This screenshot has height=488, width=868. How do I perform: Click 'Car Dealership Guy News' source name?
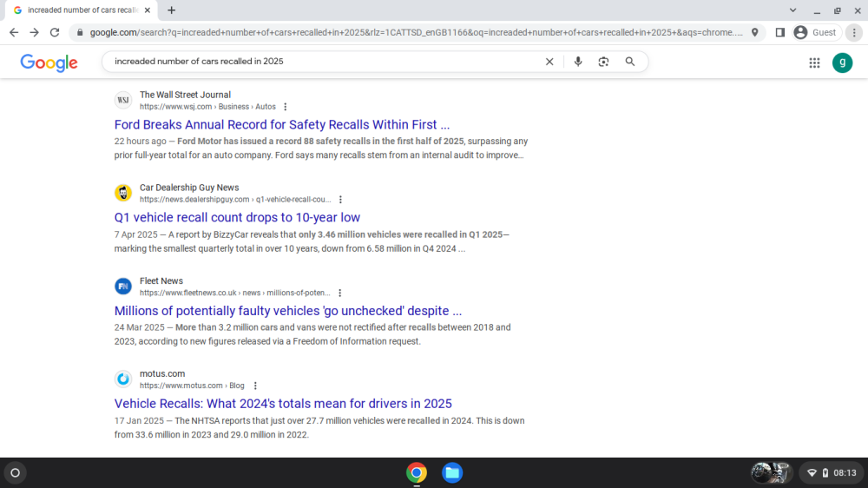[189, 188]
